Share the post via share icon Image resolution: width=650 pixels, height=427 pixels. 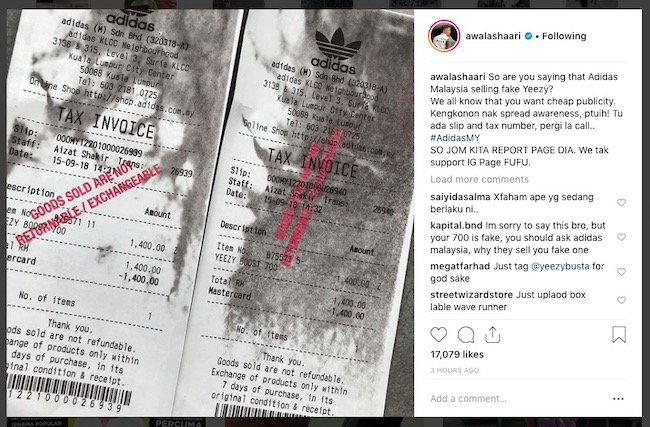(492, 335)
